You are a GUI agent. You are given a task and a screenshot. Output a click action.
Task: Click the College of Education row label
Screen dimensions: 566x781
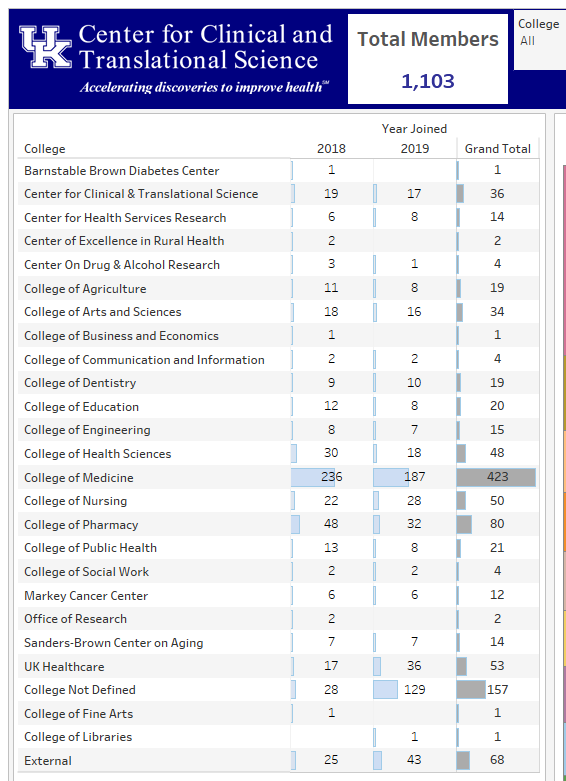click(x=81, y=406)
